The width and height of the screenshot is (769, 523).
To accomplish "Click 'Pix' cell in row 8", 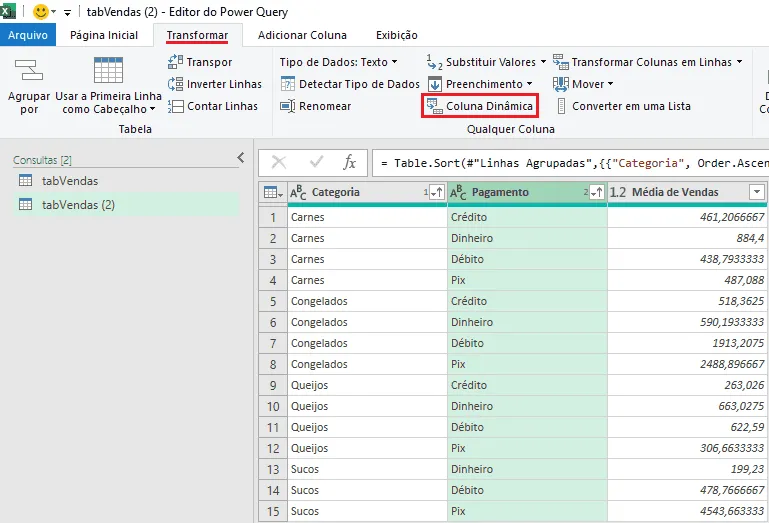I will pos(527,364).
